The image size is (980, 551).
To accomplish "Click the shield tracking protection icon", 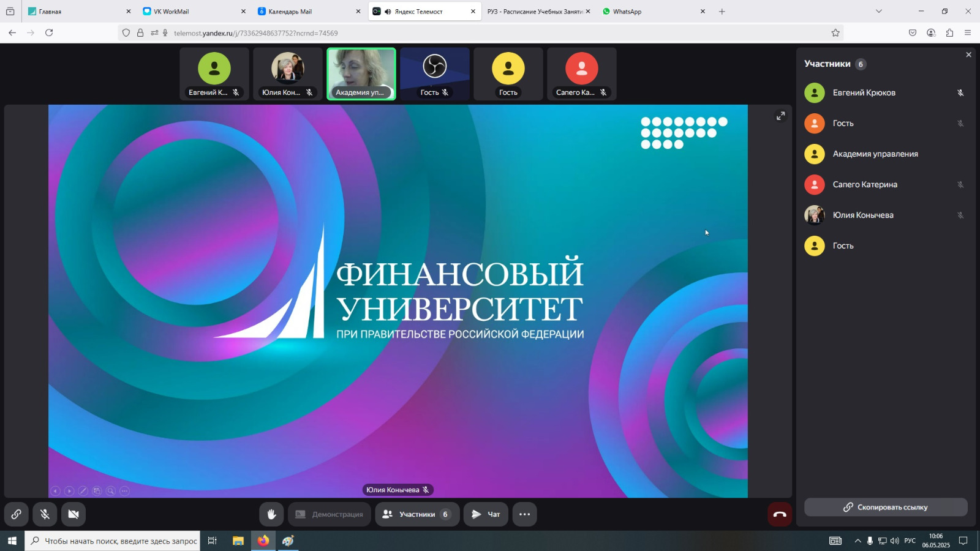I will (126, 33).
